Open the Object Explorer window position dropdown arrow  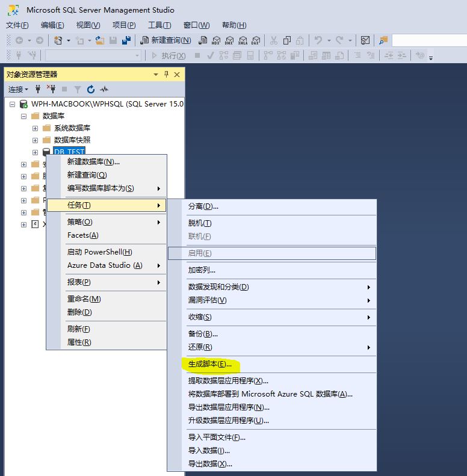click(156, 75)
